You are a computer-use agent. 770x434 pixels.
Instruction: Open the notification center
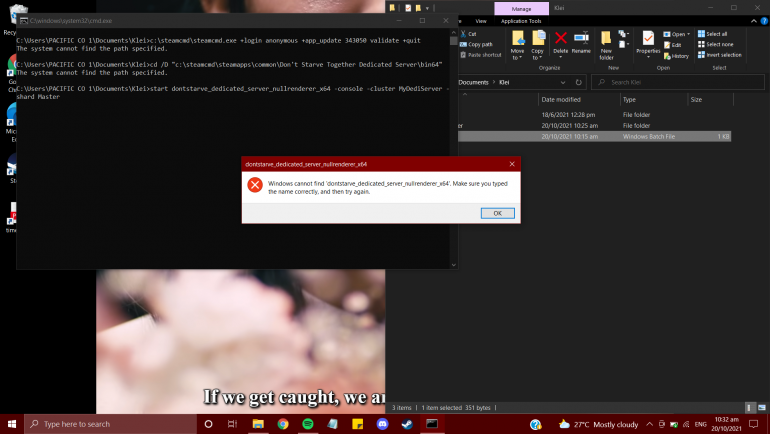(753, 424)
